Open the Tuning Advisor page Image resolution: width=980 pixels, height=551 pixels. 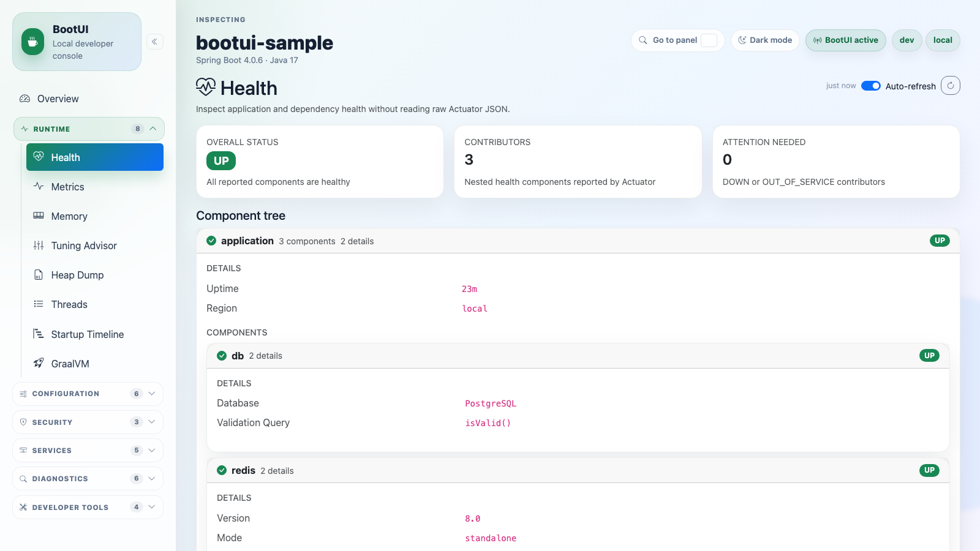(94, 246)
